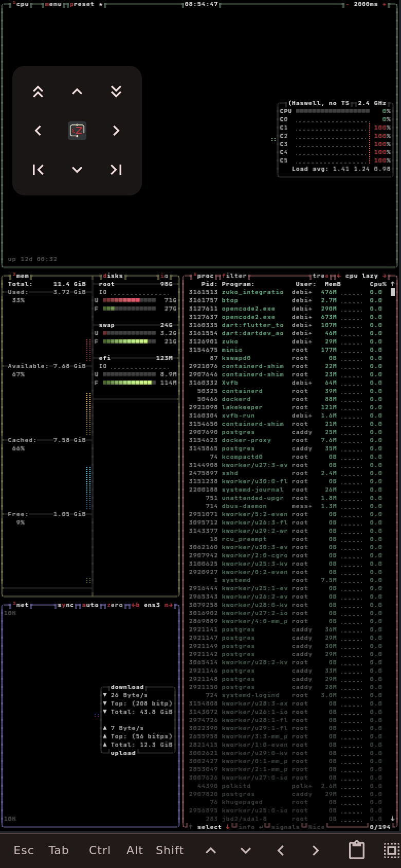Open the process filter
The height and width of the screenshot is (868, 401).
pyautogui.click(x=234, y=276)
